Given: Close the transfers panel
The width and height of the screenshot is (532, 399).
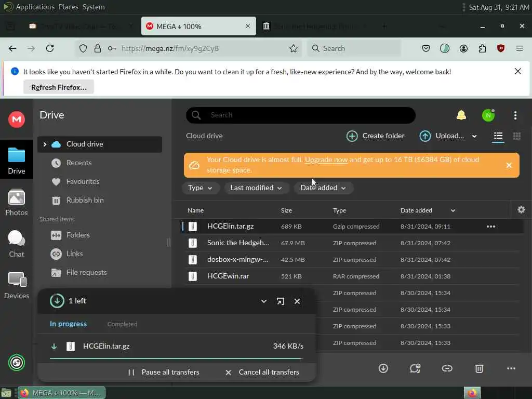Looking at the screenshot, I should [297, 301].
